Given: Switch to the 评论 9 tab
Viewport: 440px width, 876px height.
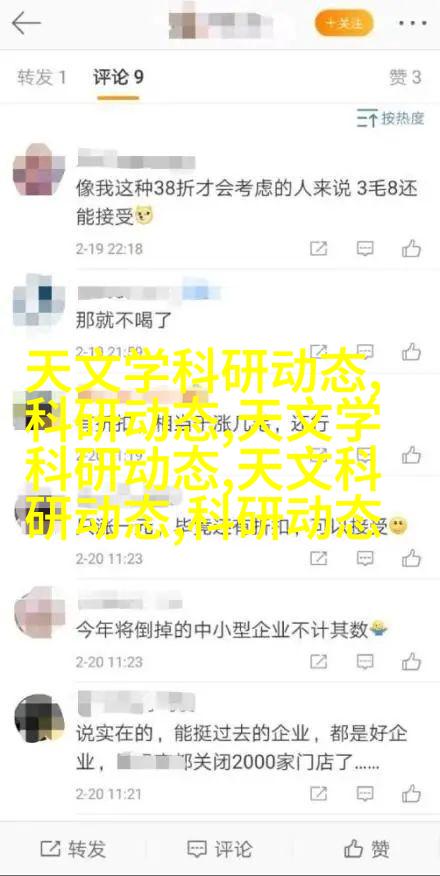Looking at the screenshot, I should point(118,78).
